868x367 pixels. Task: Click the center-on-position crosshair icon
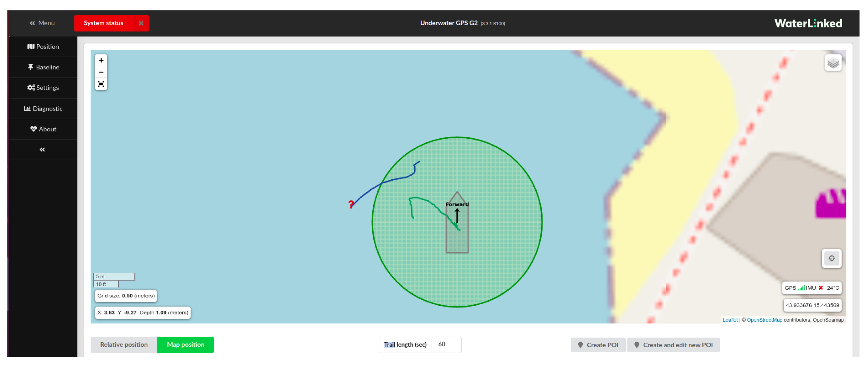832,259
